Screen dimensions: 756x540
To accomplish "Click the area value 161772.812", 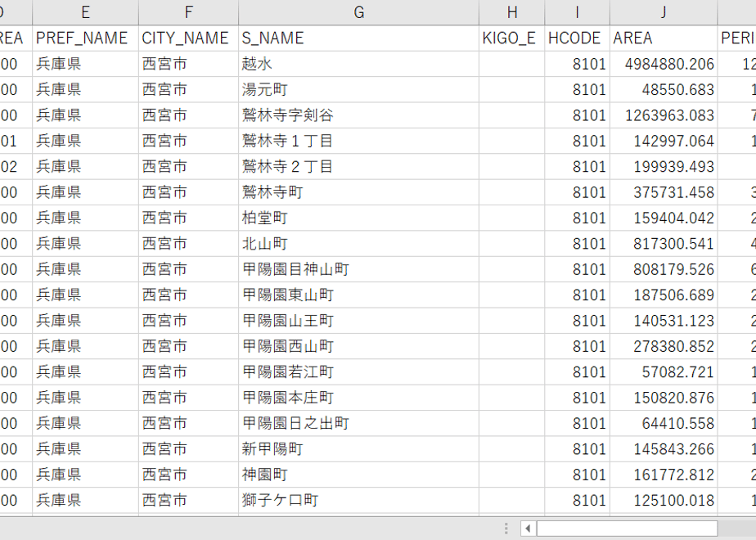I will [664, 475].
